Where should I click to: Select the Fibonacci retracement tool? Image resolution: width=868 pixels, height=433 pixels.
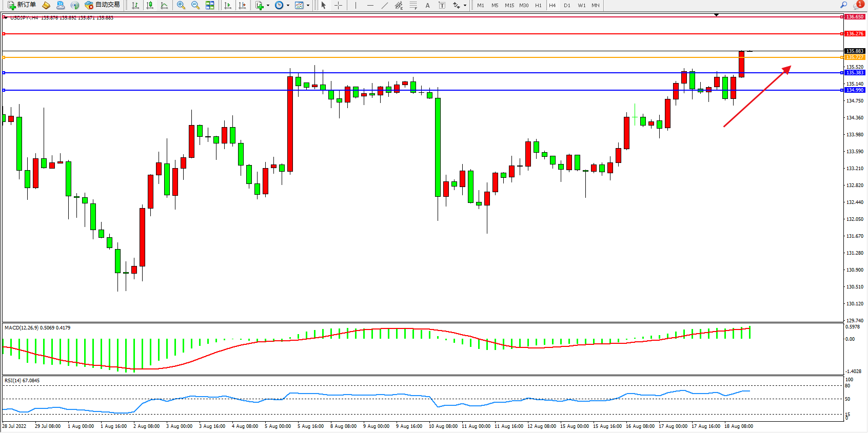[413, 5]
